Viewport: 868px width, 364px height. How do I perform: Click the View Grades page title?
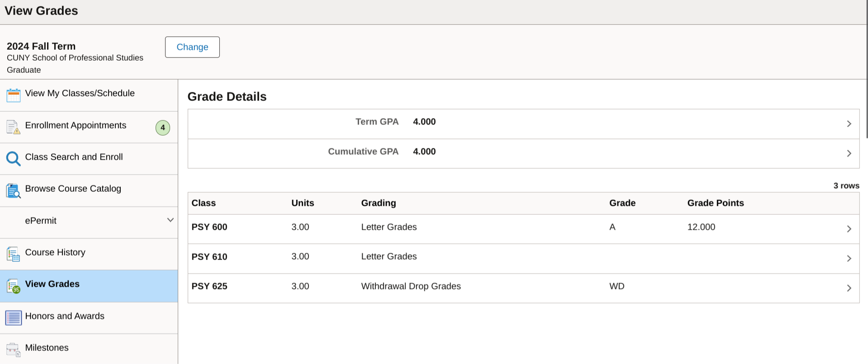41,11
